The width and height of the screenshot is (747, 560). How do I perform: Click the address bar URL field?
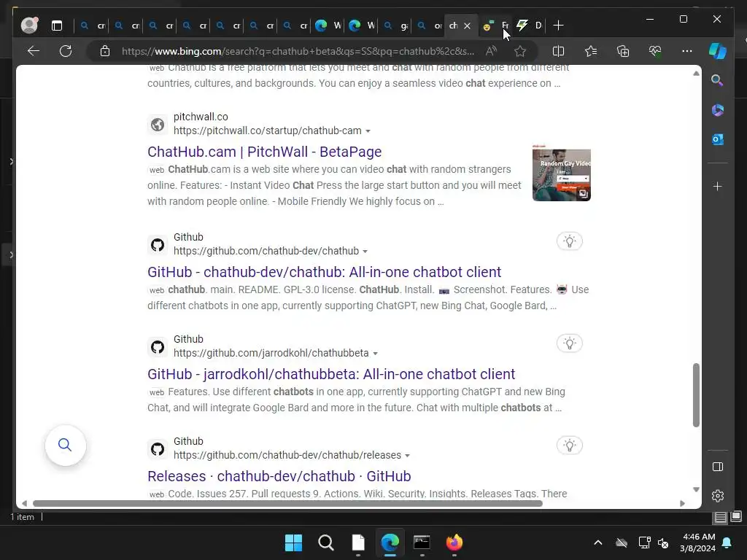coord(298,51)
